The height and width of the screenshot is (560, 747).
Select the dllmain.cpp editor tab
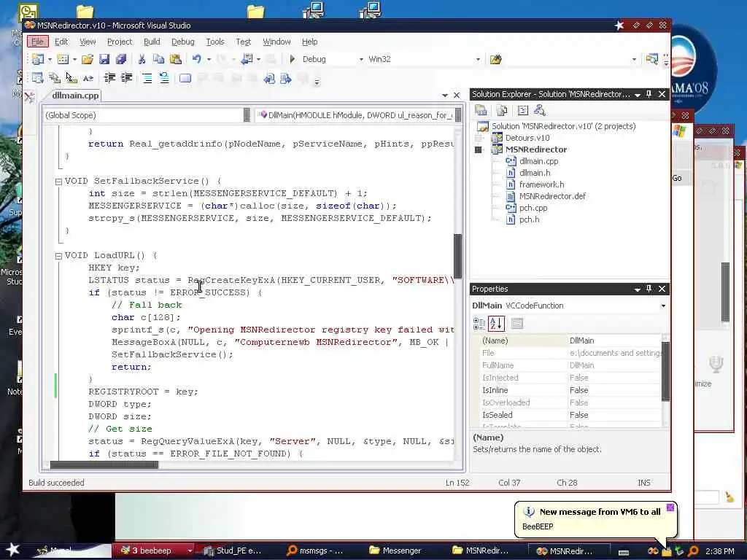tap(75, 96)
